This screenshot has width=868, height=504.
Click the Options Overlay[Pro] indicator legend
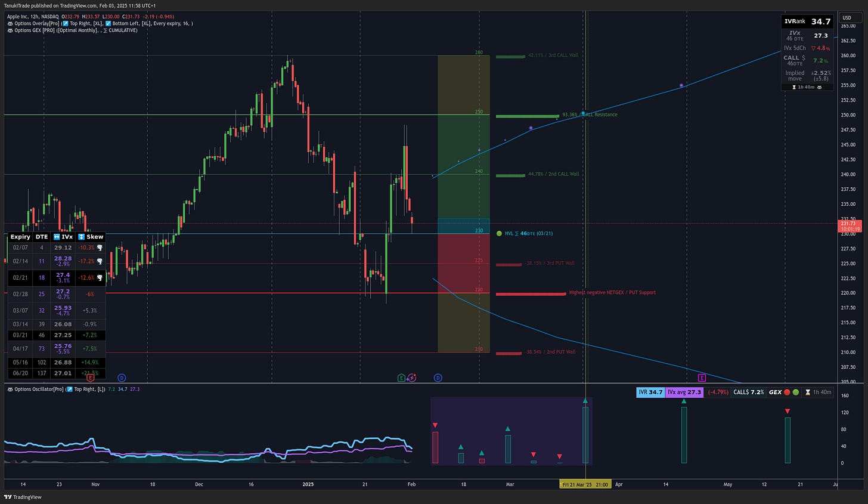click(x=101, y=23)
